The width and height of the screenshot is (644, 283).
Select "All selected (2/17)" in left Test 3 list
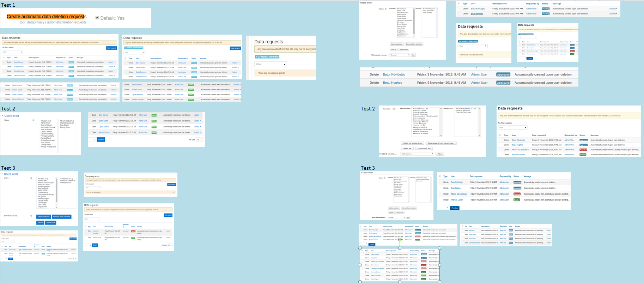[66, 179]
